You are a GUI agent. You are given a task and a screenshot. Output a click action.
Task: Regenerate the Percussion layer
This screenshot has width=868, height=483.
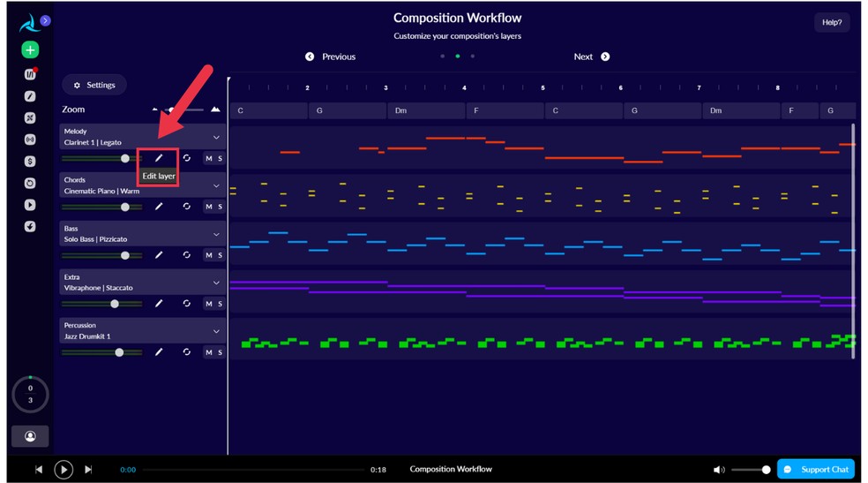coord(186,351)
